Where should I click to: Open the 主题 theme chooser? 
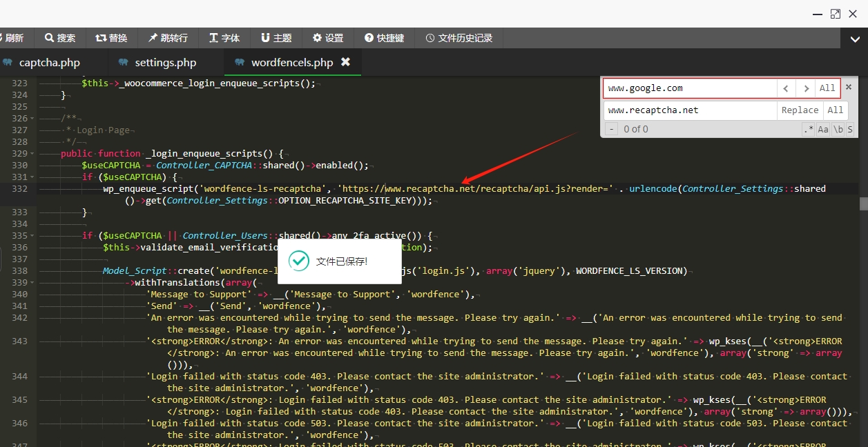point(276,38)
